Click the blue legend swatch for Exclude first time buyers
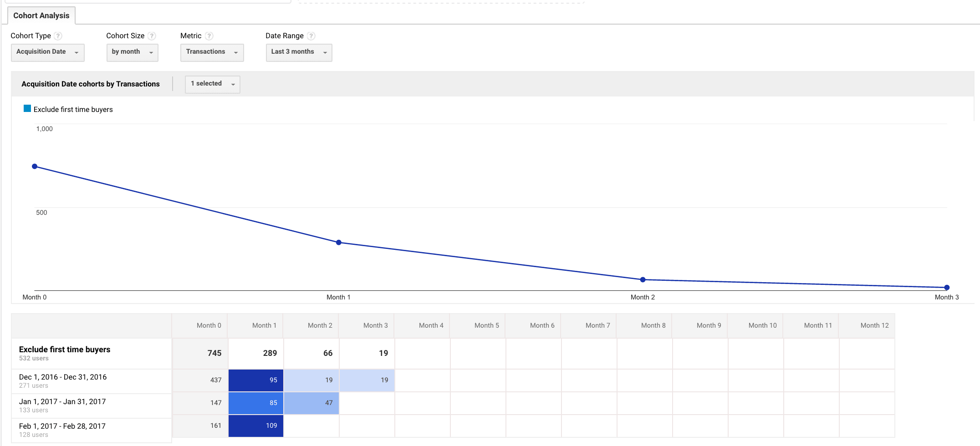The height and width of the screenshot is (446, 980). 27,109
